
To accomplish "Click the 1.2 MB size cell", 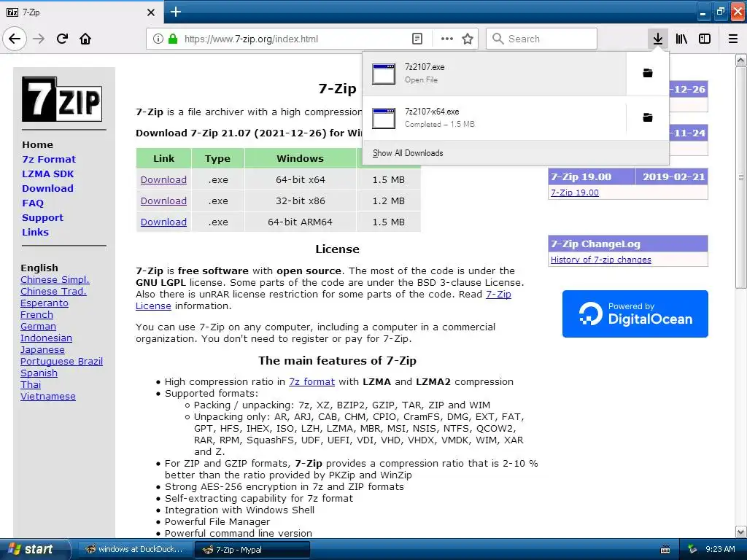I will point(388,201).
